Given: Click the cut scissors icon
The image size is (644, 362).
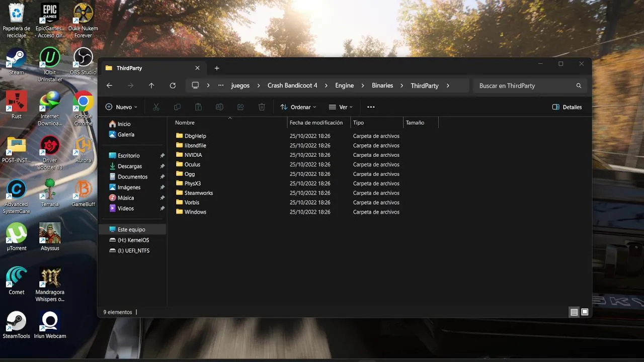Looking at the screenshot, I should pos(156,107).
